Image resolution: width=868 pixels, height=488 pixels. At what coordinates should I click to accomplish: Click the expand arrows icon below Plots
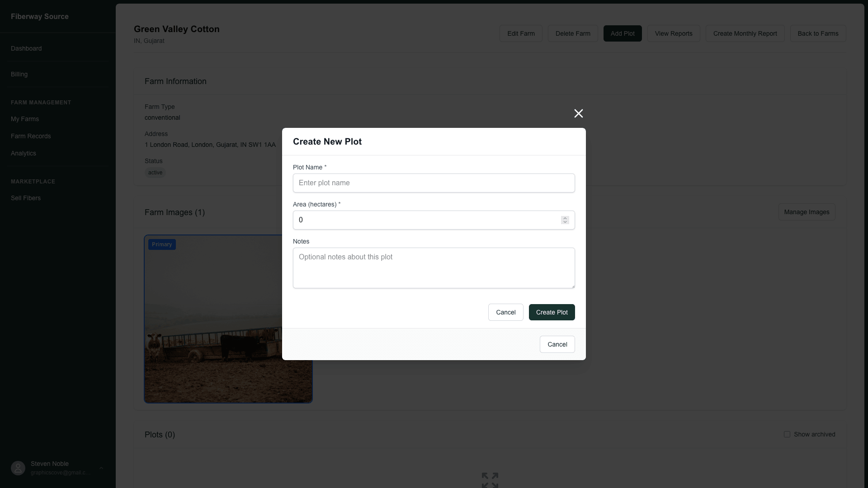click(490, 480)
